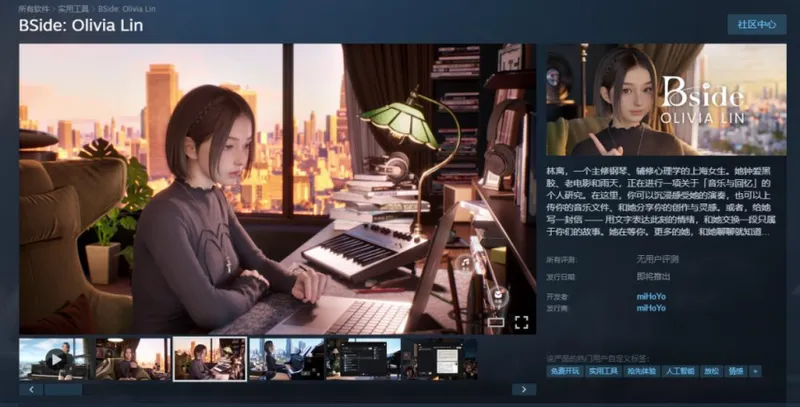The width and height of the screenshot is (800, 407).
Task: Open the 社区中心 community hub
Action: click(x=757, y=24)
